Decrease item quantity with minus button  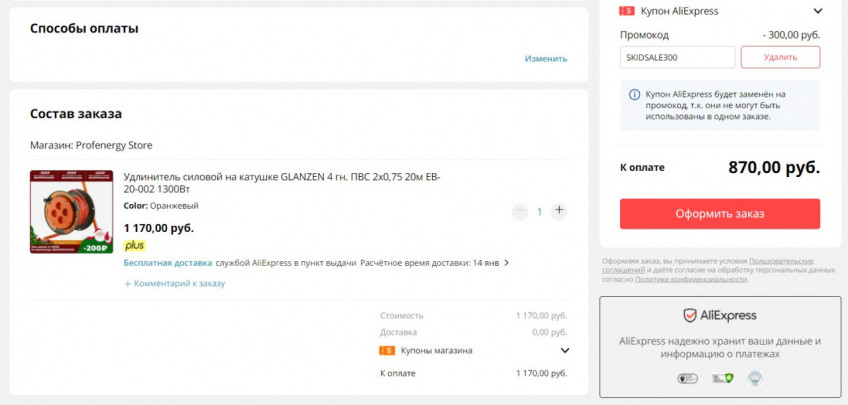tap(519, 211)
